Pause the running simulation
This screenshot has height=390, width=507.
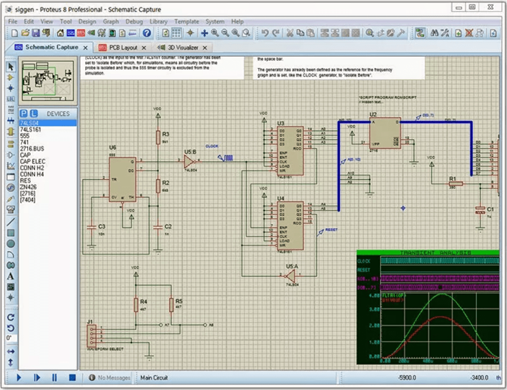tap(54, 378)
